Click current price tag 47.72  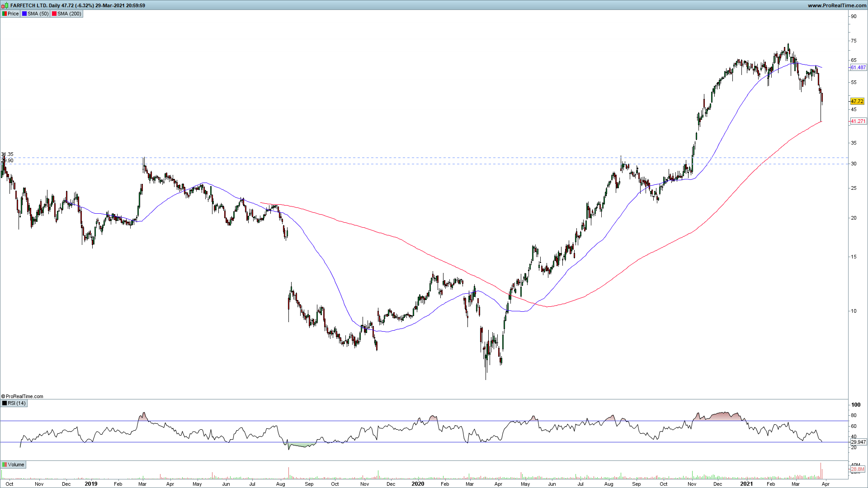tap(857, 102)
